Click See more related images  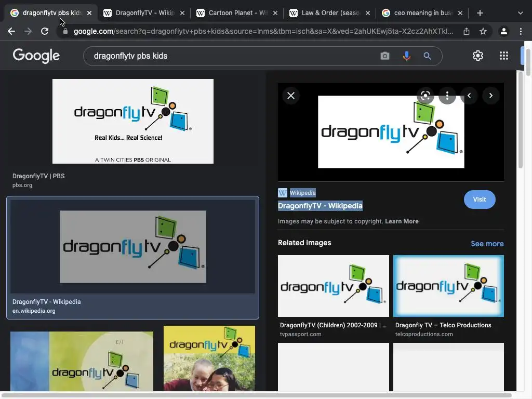[x=487, y=244]
